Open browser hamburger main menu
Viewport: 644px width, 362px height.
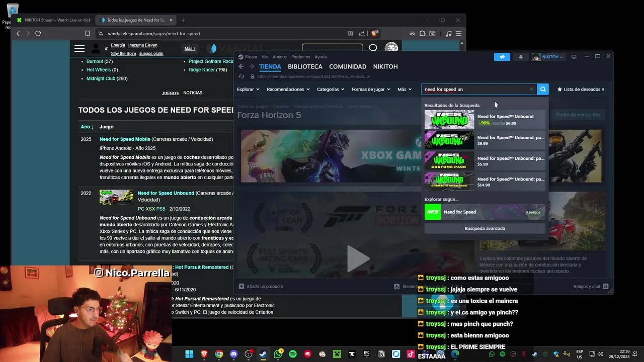[x=458, y=34]
